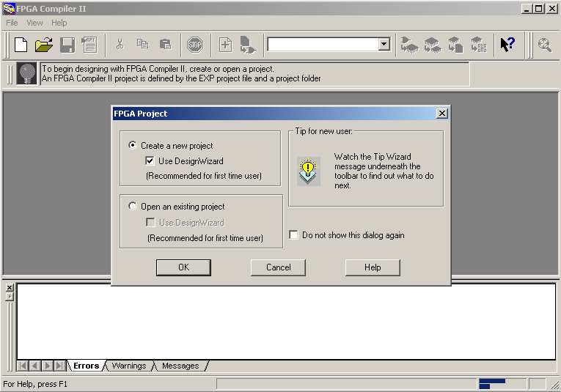Click inside the output messages pane
The image size is (561, 392).
point(286,322)
